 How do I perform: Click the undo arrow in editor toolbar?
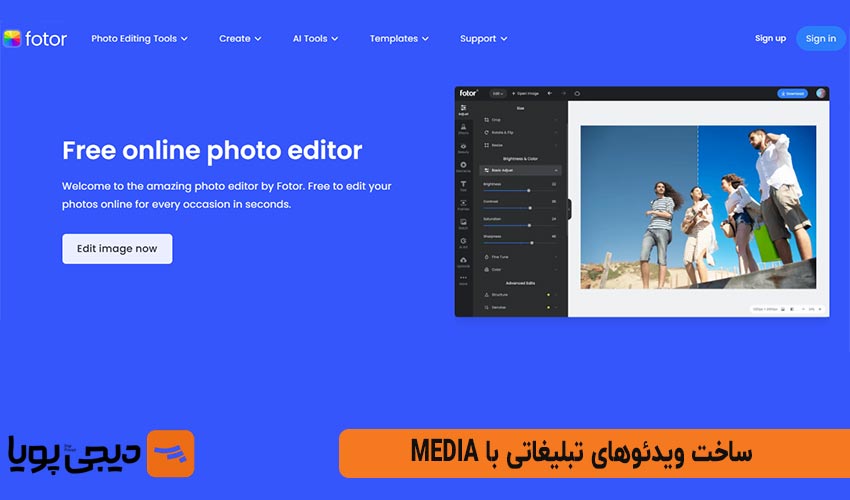pos(549,93)
